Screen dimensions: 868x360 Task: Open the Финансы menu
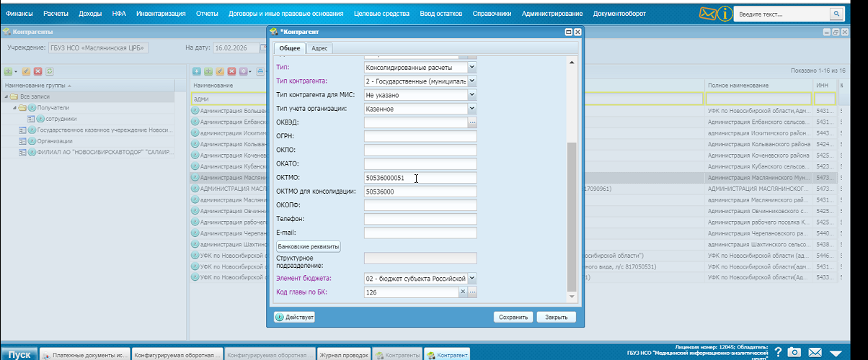[19, 14]
